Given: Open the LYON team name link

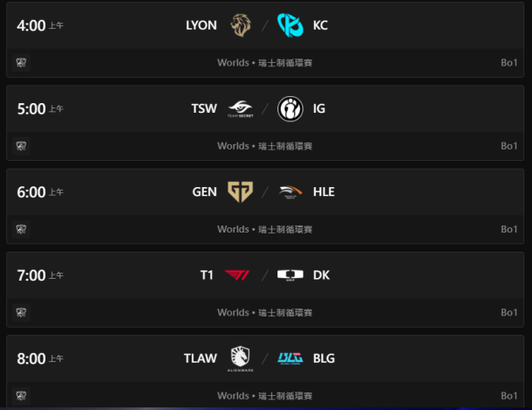Looking at the screenshot, I should [x=201, y=25].
